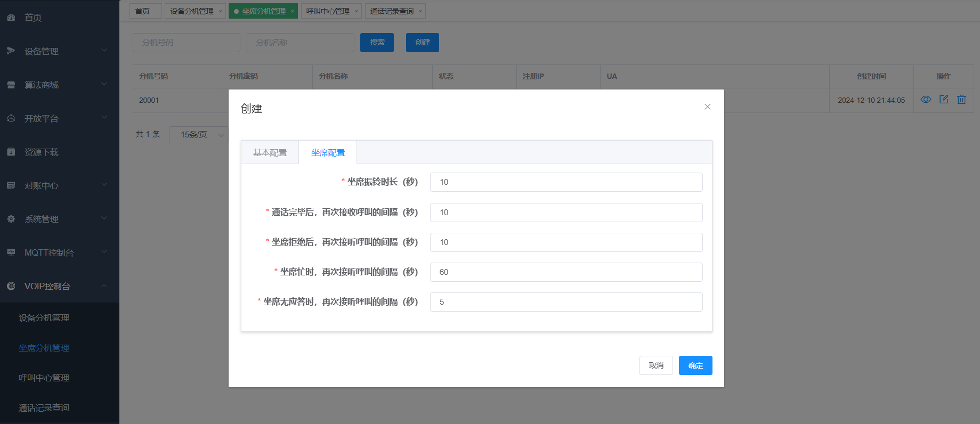Click the 资源下载 sidebar icon
This screenshot has width=980, height=424.
[x=11, y=152]
